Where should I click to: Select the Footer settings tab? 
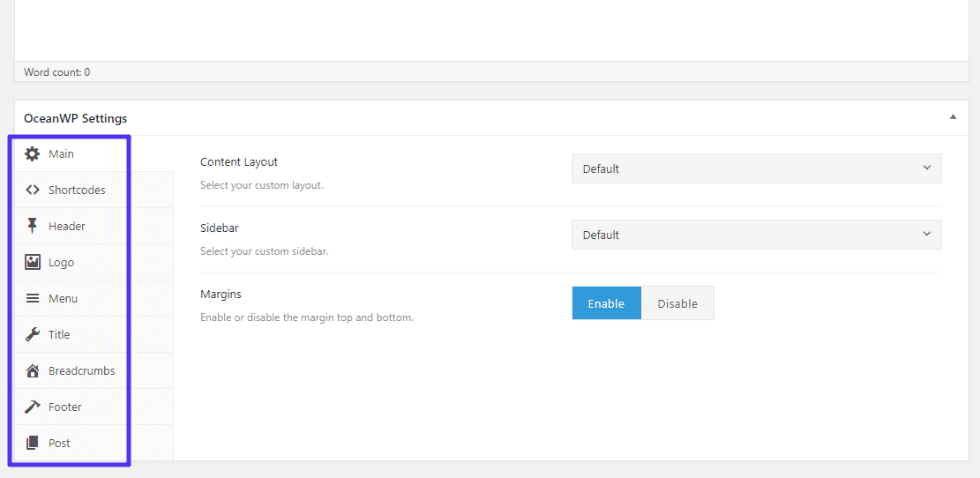(65, 407)
